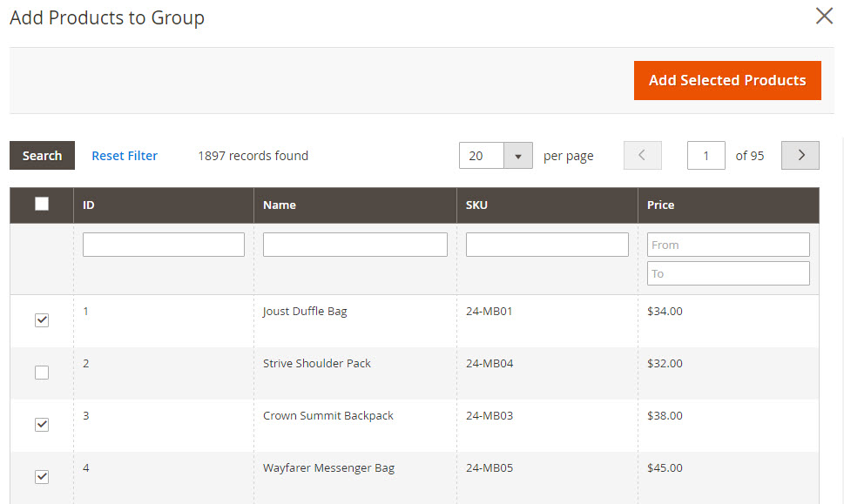Sort products by the Name column
Image resolution: width=844 pixels, height=504 pixels.
(279, 205)
